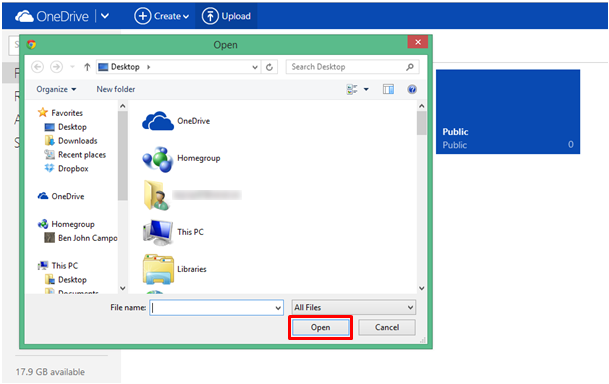Select Desktop under This PC
Image resolution: width=609 pixels, height=384 pixels.
66,280
